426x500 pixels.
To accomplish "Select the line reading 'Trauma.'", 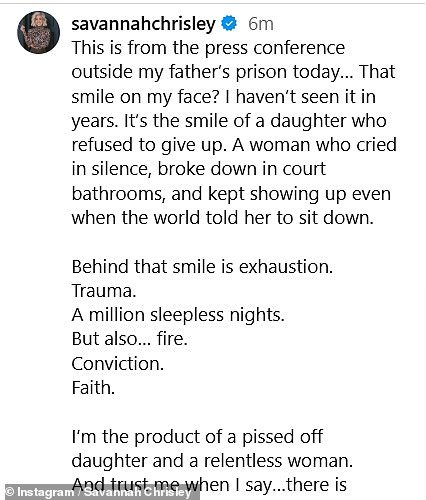I will click(x=104, y=291).
